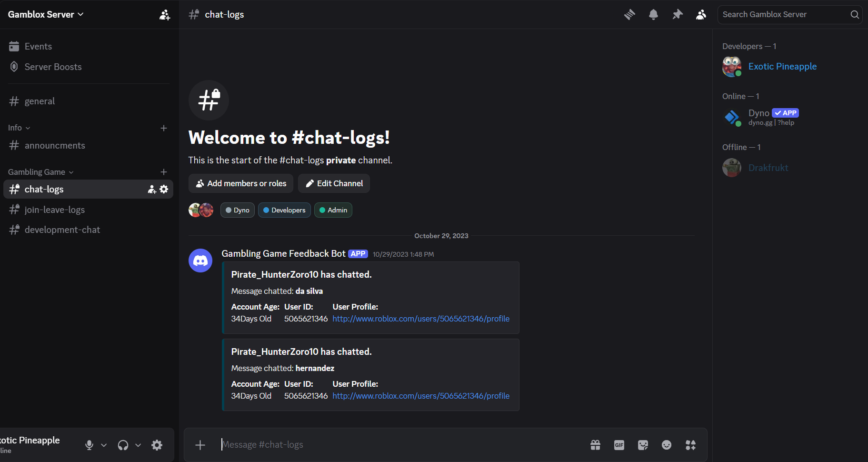Click Exotic Pineapple avatar in member list
Screen dimensions: 868x462
732,67
